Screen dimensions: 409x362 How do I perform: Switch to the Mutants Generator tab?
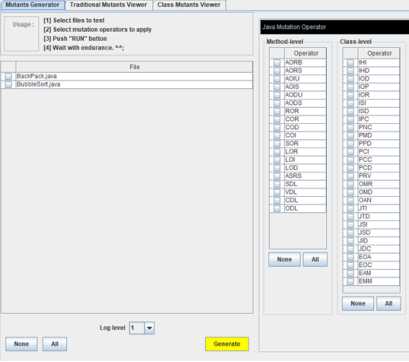click(x=32, y=5)
